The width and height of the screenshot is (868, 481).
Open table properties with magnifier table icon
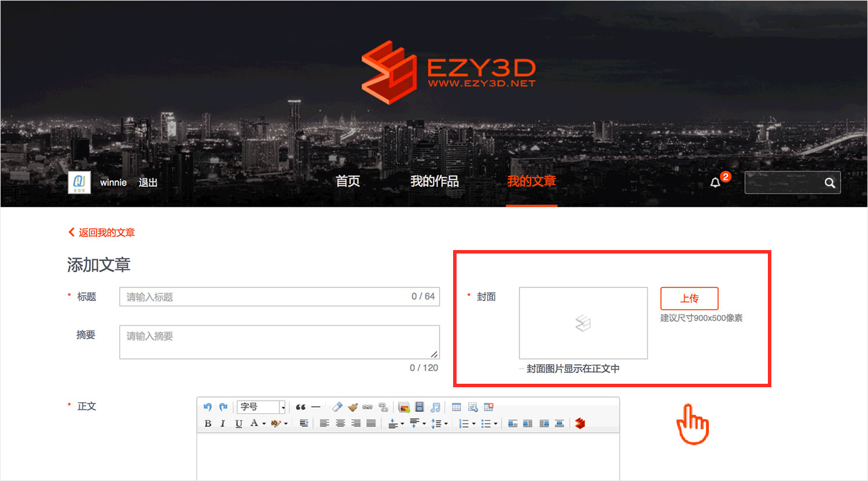[x=473, y=407]
